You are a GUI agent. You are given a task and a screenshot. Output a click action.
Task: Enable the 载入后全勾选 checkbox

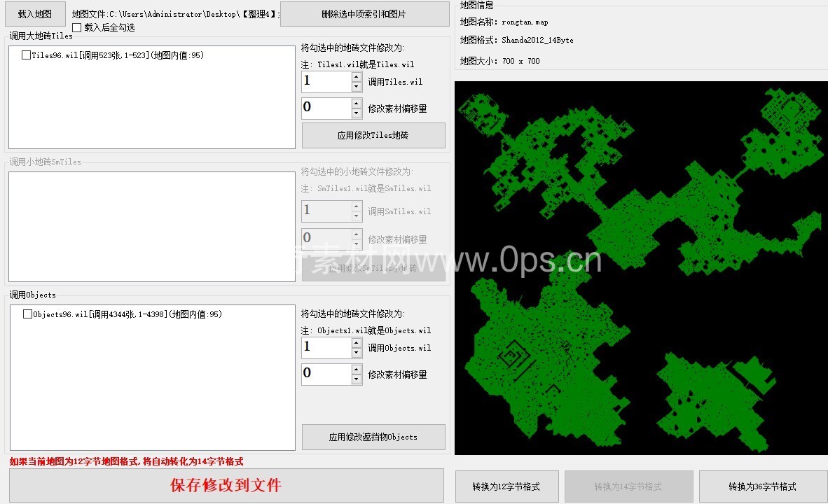click(77, 27)
